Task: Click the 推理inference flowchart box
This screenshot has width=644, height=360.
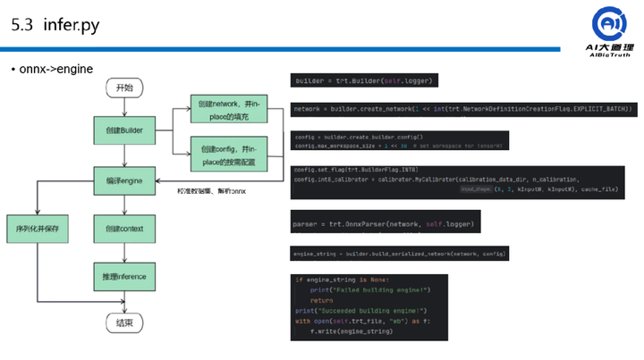Action: pyautogui.click(x=124, y=277)
